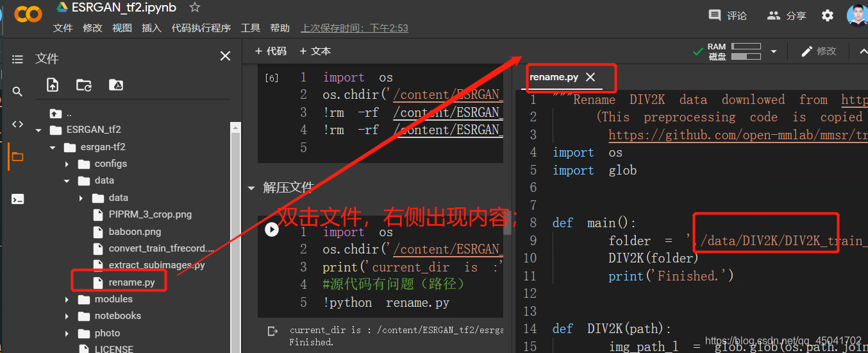Open the 代码执行程序 menu
Screen dimensions: 868x353
click(201, 28)
